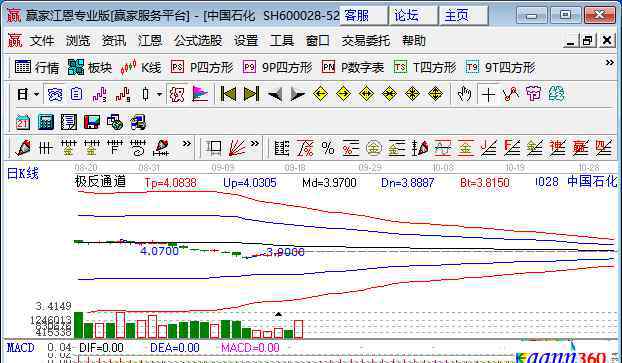Screen dimensions: 622x363
Task: Open the 公式选股 menu
Action: (x=198, y=40)
